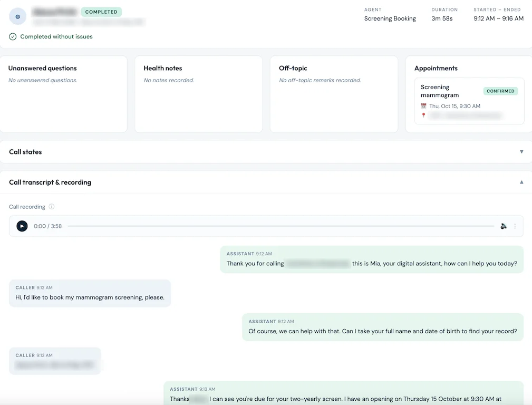Click the COMPLETED status badge
The height and width of the screenshot is (405, 532).
(x=101, y=12)
